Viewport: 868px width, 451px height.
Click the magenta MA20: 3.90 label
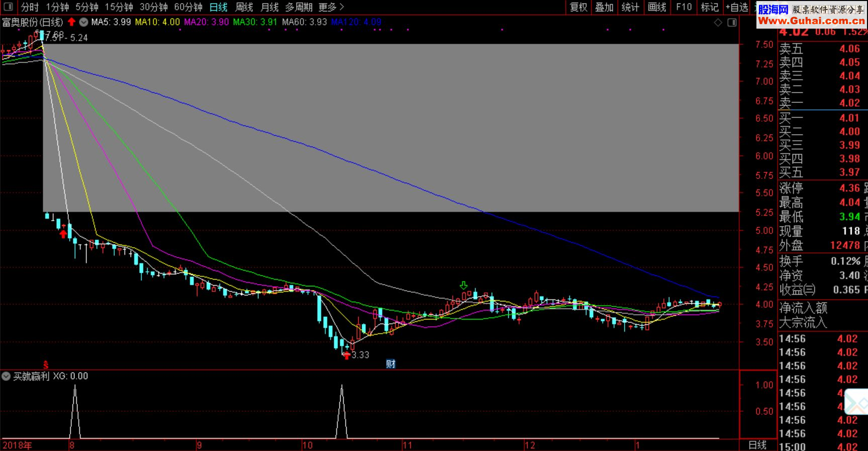click(x=206, y=22)
